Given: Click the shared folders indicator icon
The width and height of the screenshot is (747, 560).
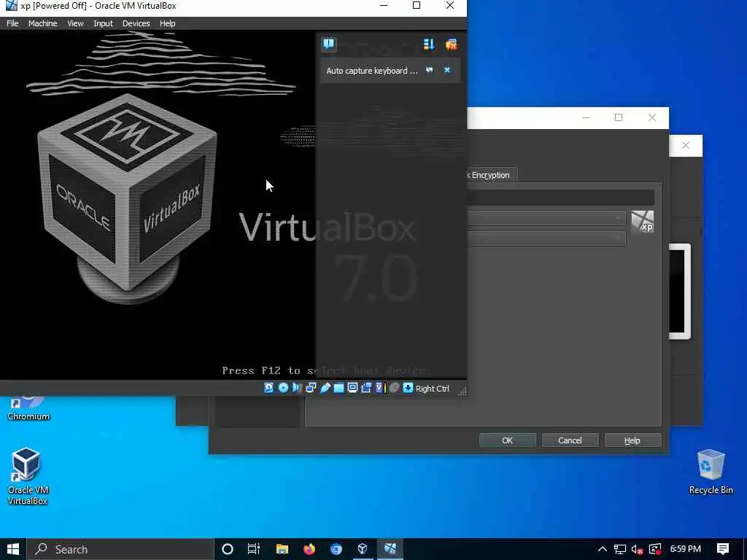Looking at the screenshot, I should [x=338, y=388].
